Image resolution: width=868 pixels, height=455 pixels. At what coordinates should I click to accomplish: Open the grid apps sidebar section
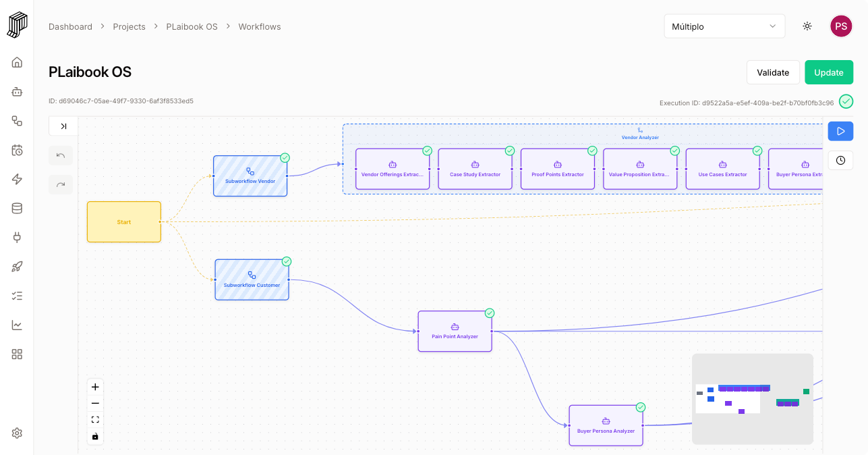(17, 354)
